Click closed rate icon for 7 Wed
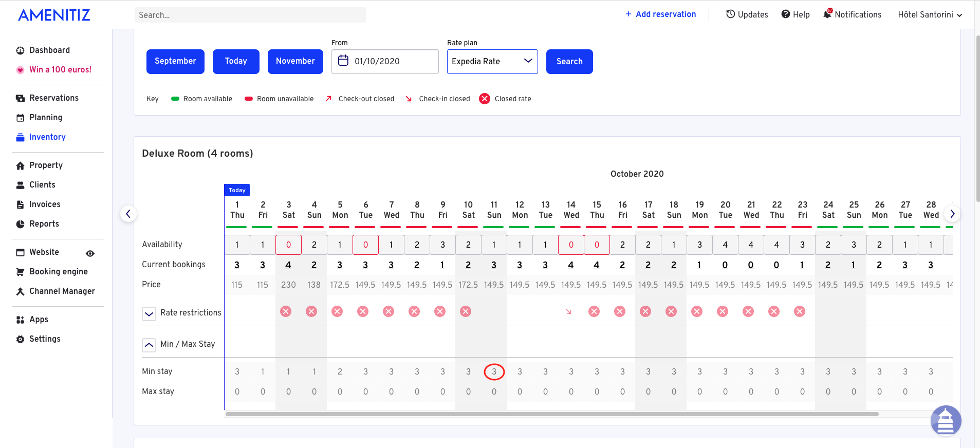980x448 pixels. pos(389,311)
